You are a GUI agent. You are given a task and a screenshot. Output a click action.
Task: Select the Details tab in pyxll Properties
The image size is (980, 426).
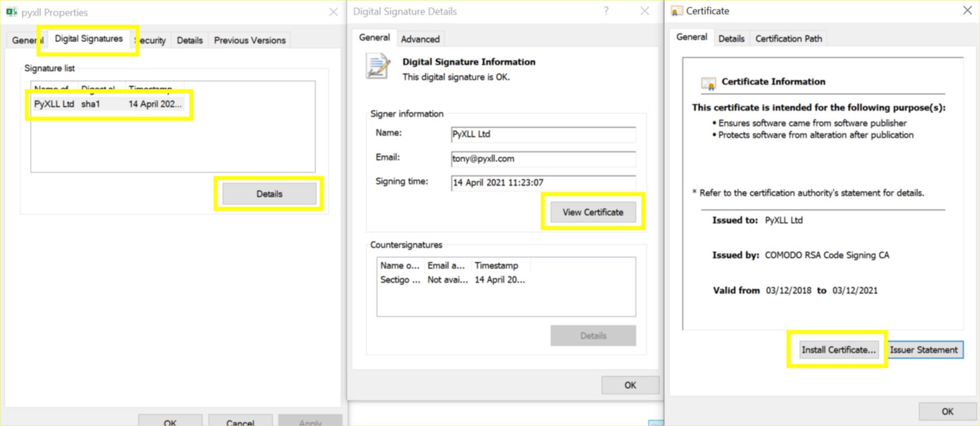190,40
